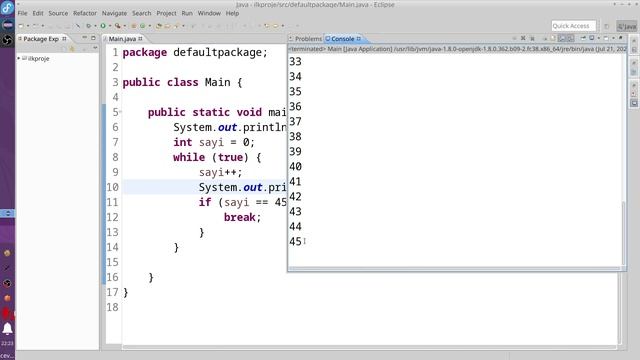Open the Refactor menu
The width and height of the screenshot is (640, 360).
pos(85,13)
